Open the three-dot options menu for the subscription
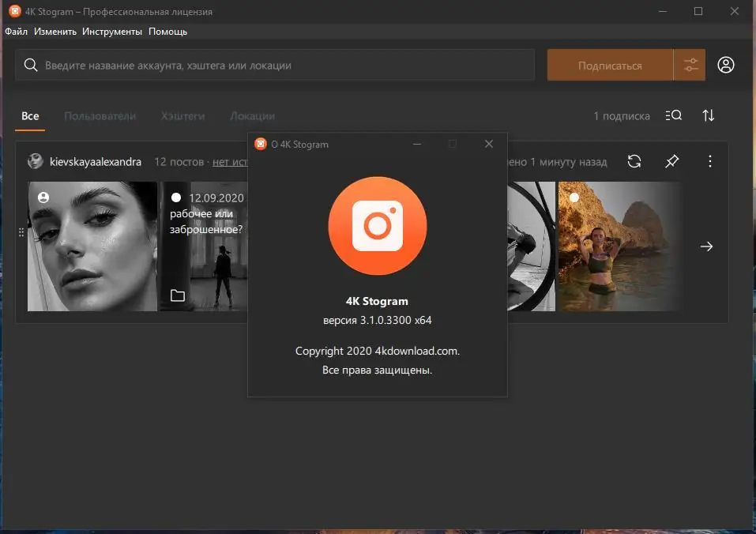This screenshot has height=534, width=756. pyautogui.click(x=709, y=161)
